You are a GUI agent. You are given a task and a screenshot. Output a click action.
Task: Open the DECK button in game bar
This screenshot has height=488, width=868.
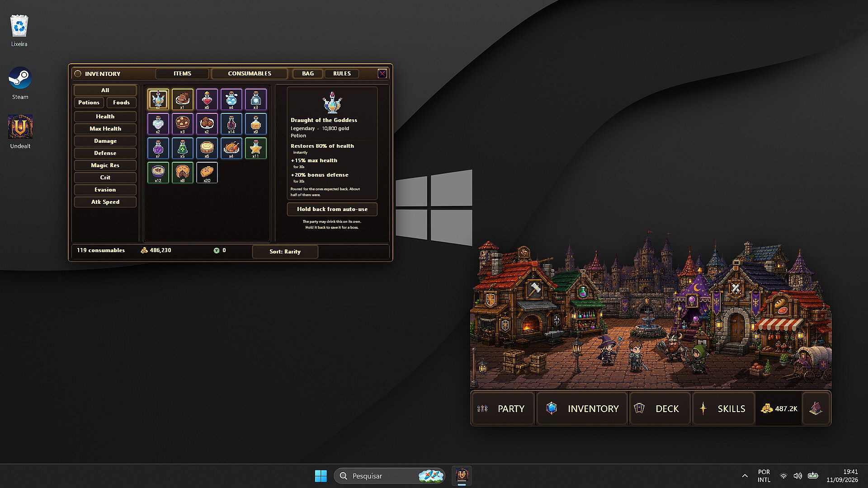tap(660, 408)
